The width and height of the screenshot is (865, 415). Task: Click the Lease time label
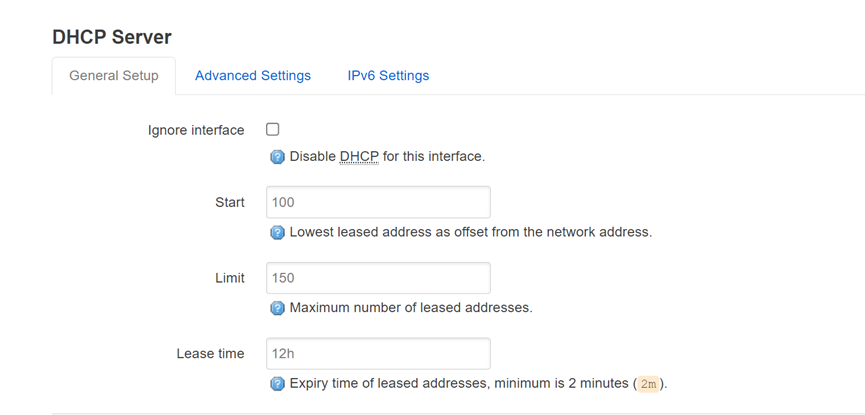pos(210,354)
